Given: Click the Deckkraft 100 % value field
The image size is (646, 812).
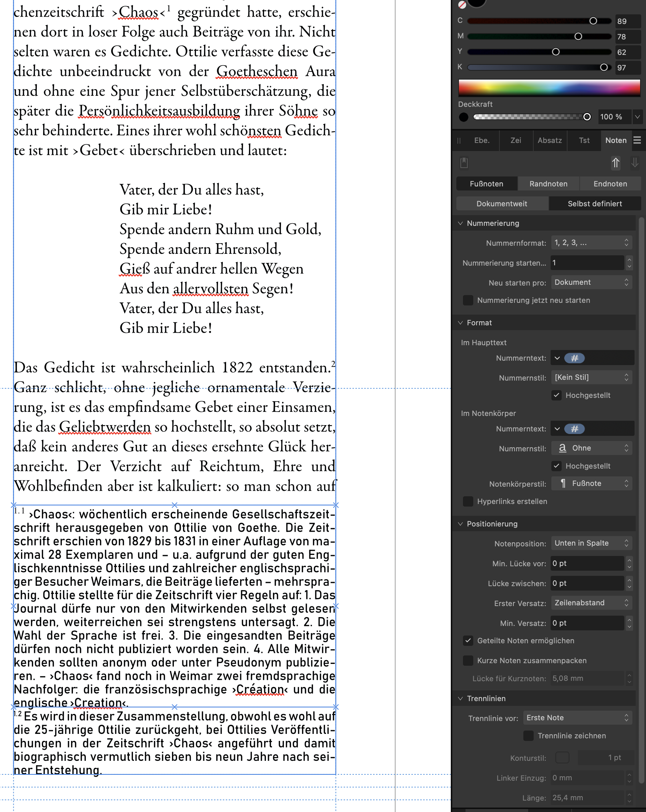Looking at the screenshot, I should [615, 117].
